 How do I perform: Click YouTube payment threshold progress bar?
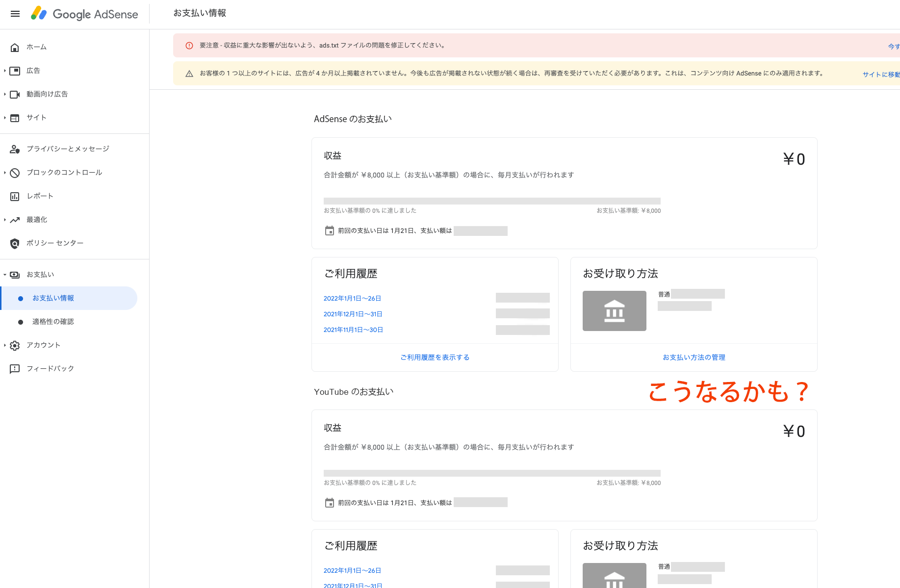click(492, 473)
